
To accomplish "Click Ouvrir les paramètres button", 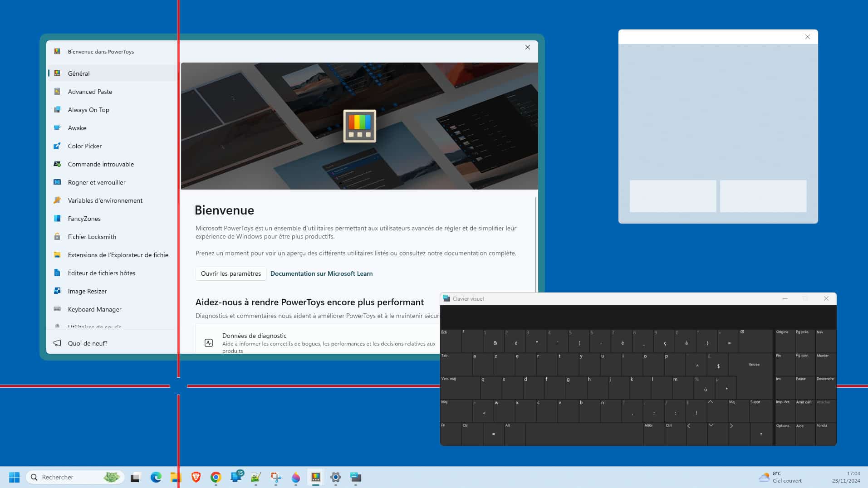I will point(231,273).
